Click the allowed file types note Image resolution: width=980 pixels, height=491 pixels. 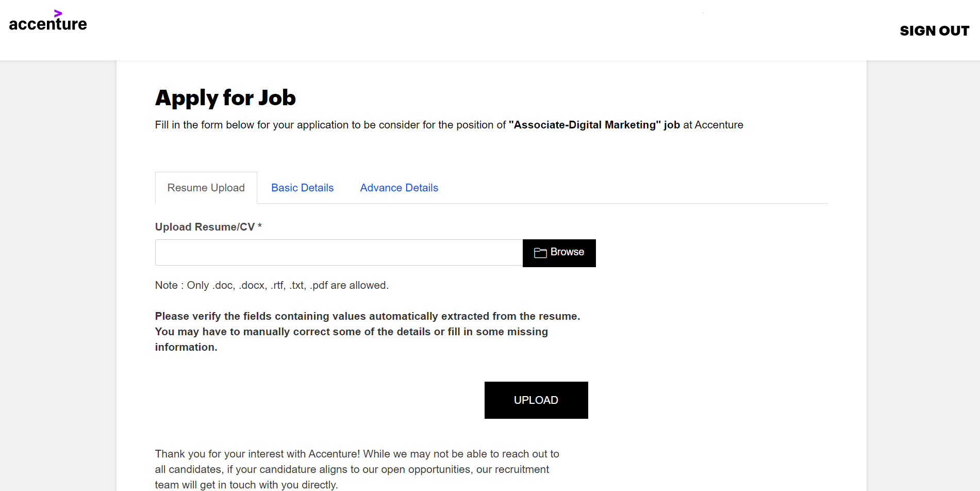[x=272, y=285]
